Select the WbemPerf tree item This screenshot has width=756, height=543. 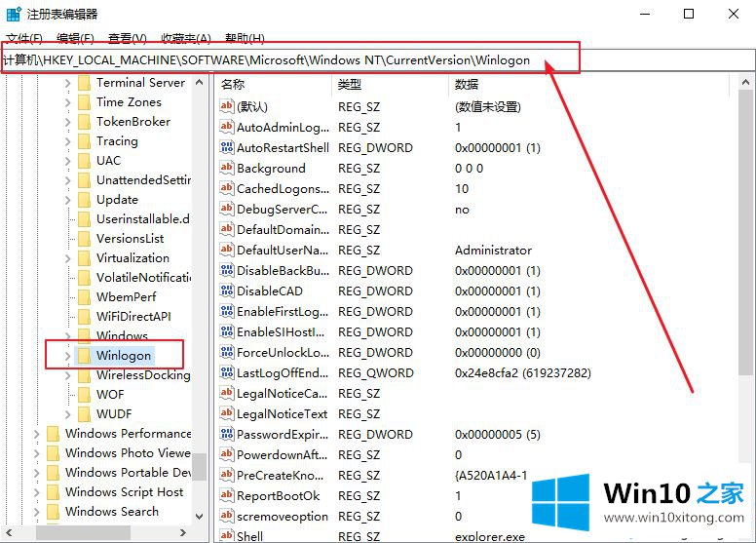tap(127, 296)
